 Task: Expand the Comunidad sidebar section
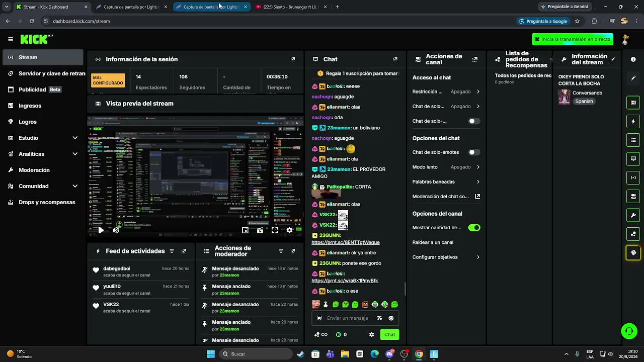point(75,186)
